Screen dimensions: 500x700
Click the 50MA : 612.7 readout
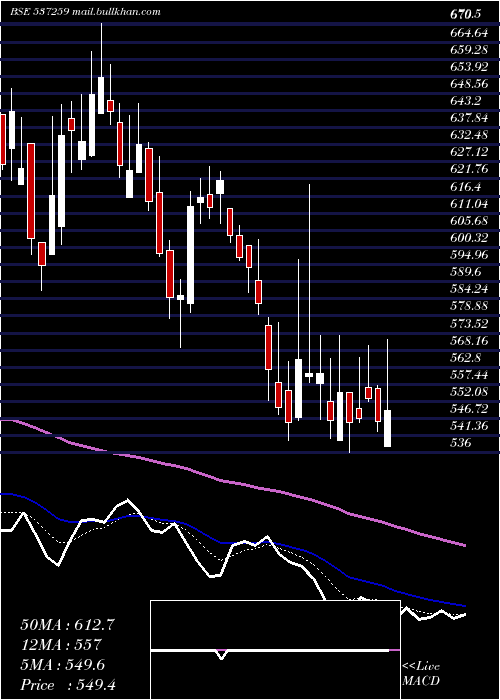67,625
